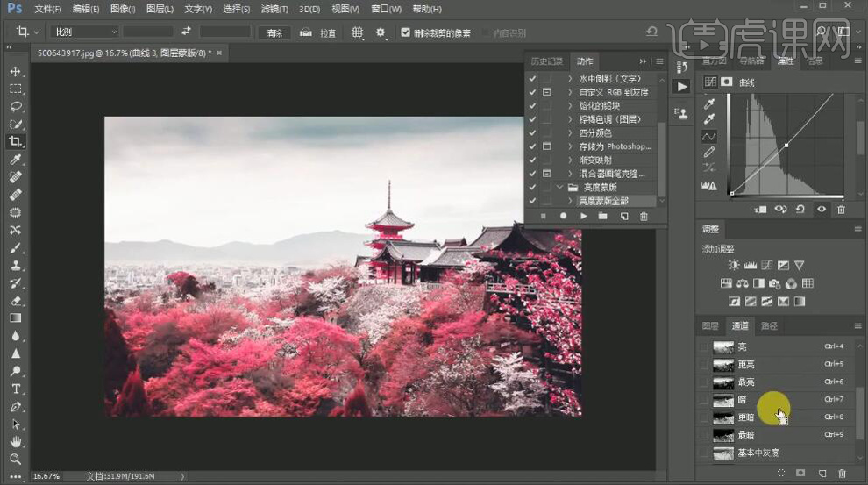Open the 比例 crop ratio dropdown
This screenshot has width=868, height=485.
click(x=84, y=32)
